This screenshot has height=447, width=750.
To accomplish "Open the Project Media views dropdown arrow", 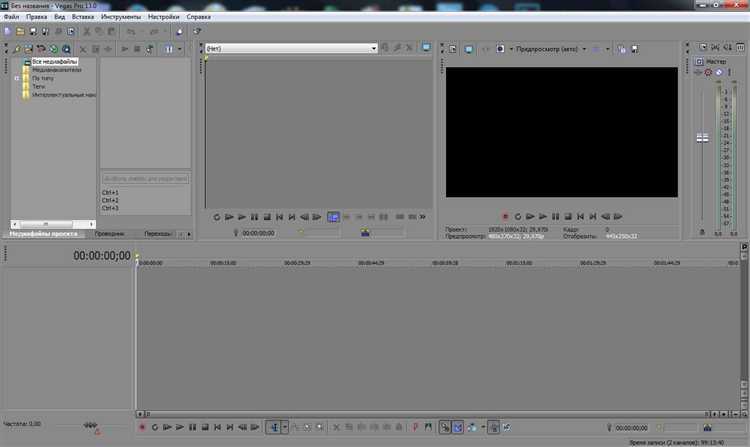I will coord(180,49).
